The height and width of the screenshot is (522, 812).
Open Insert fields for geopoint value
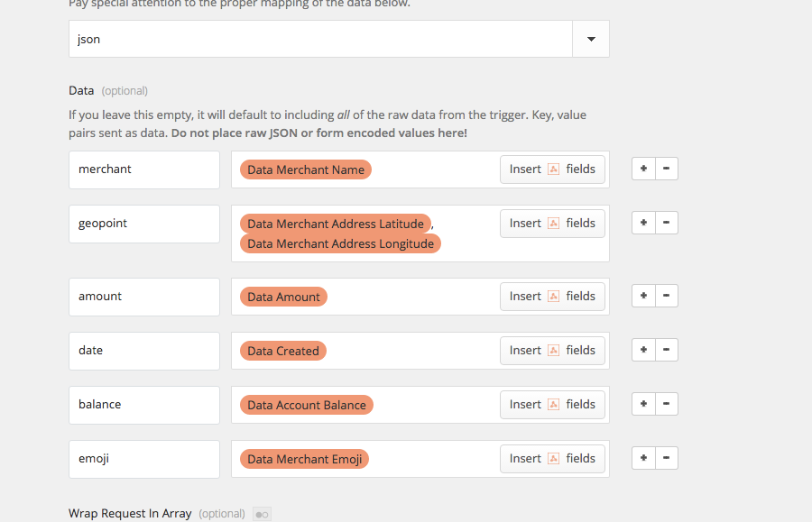552,224
